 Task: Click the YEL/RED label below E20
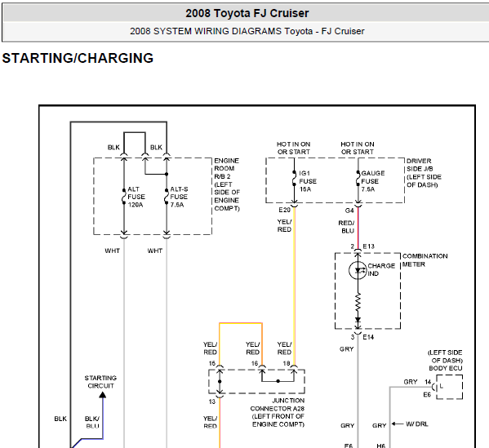click(284, 225)
